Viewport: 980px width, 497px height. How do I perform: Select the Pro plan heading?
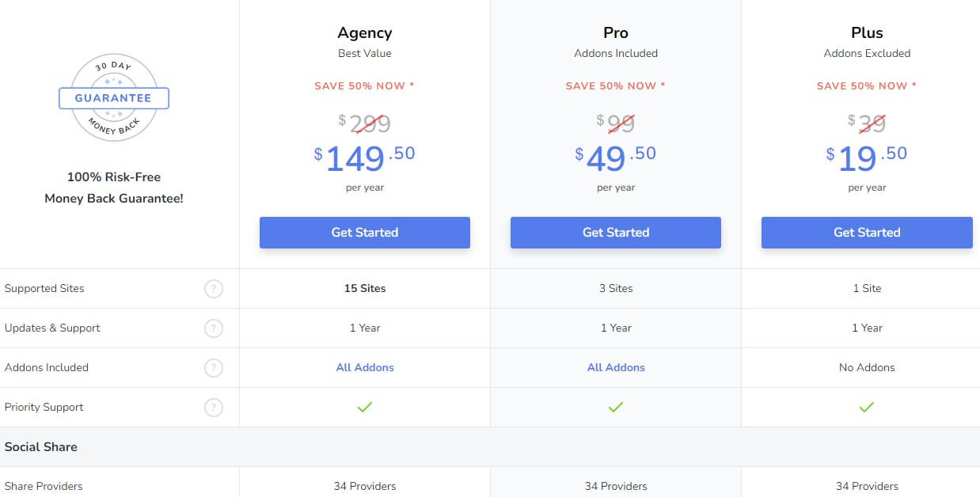pos(616,33)
